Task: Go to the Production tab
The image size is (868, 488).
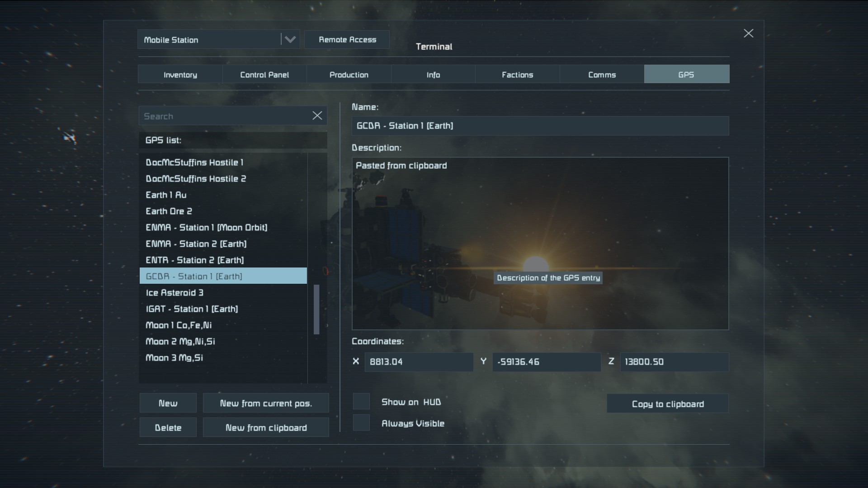Action: (349, 75)
